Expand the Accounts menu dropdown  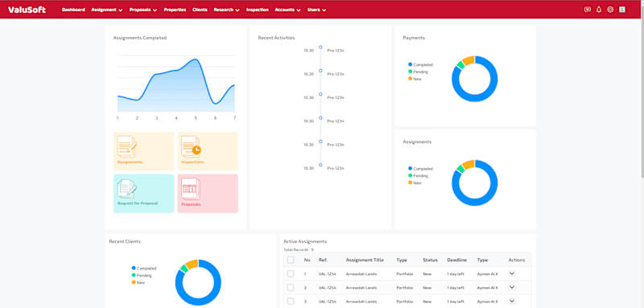287,10
